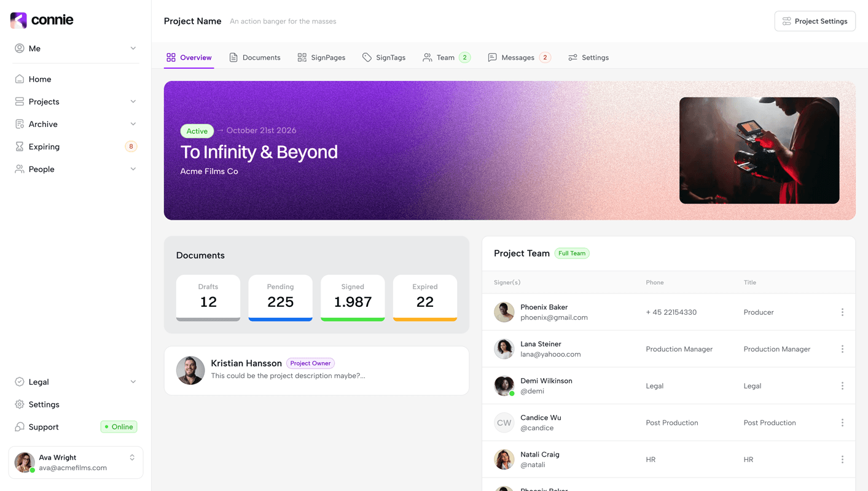Switch to the Documents tab
The image size is (868, 491).
[254, 58]
